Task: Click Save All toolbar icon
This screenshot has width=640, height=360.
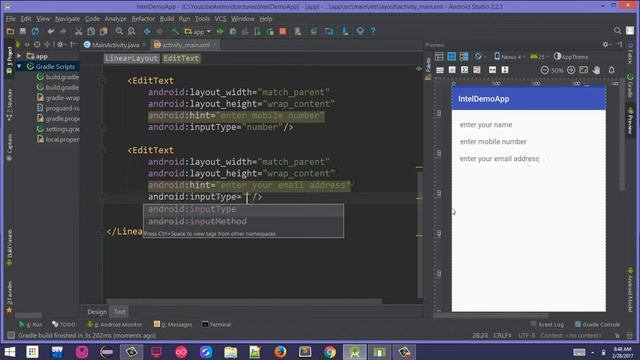Action: pyautogui.click(x=23, y=31)
